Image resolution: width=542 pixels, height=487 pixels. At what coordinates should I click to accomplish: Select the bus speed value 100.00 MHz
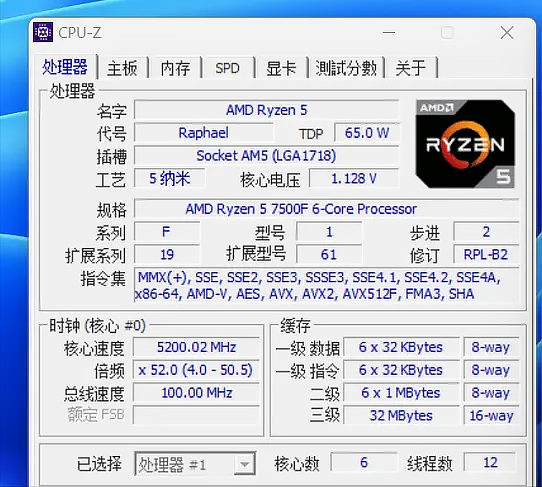[196, 393]
